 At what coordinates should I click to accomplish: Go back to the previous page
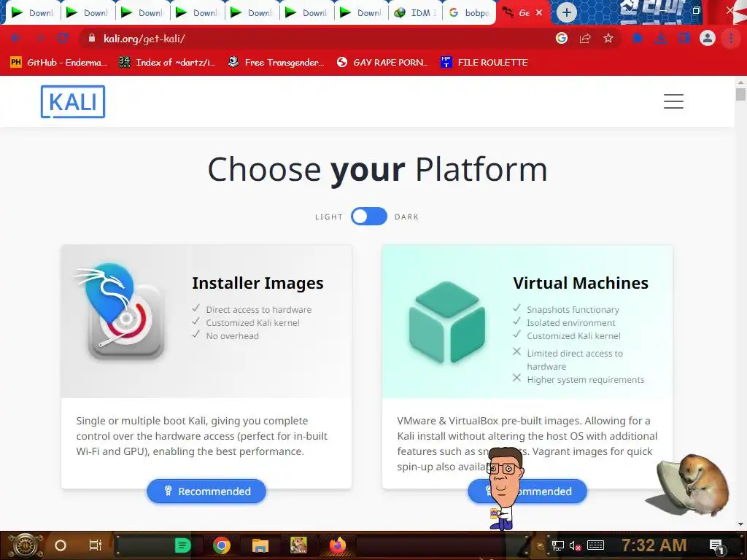coord(16,39)
